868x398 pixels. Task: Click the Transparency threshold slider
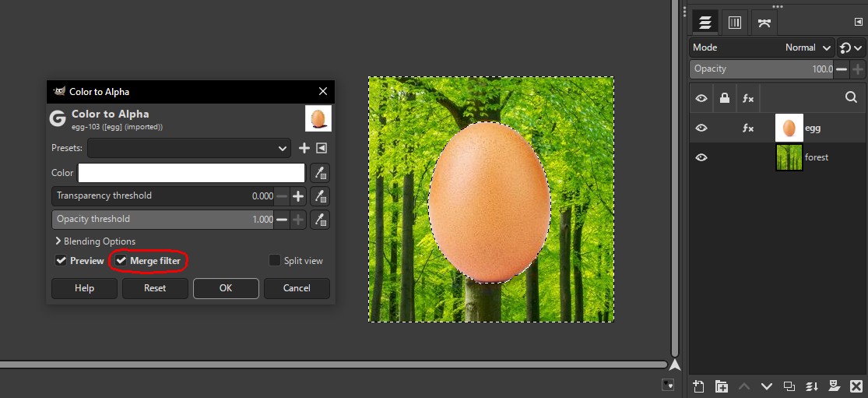tap(163, 196)
